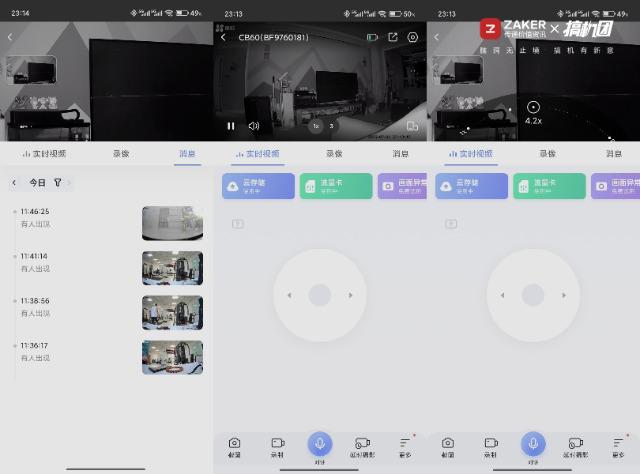Open 云存储 card on 4.2x zoom screen

[x=471, y=186]
